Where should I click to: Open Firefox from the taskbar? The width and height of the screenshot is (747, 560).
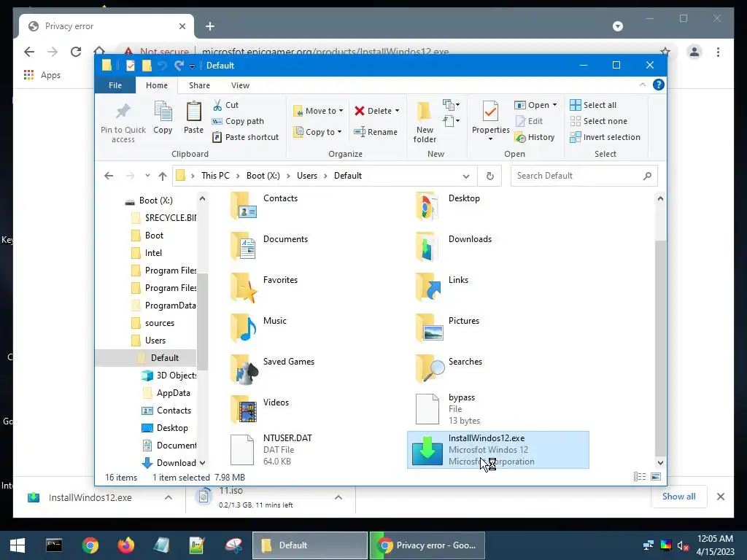(126, 545)
